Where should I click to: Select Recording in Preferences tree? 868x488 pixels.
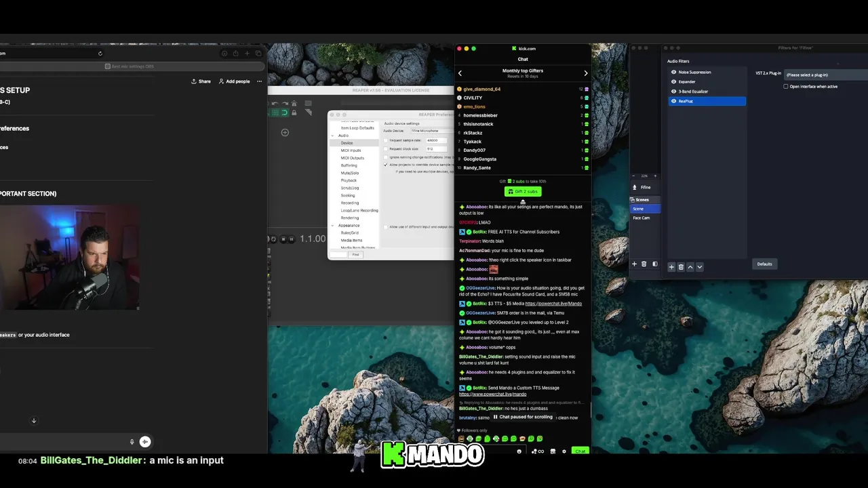(x=350, y=203)
